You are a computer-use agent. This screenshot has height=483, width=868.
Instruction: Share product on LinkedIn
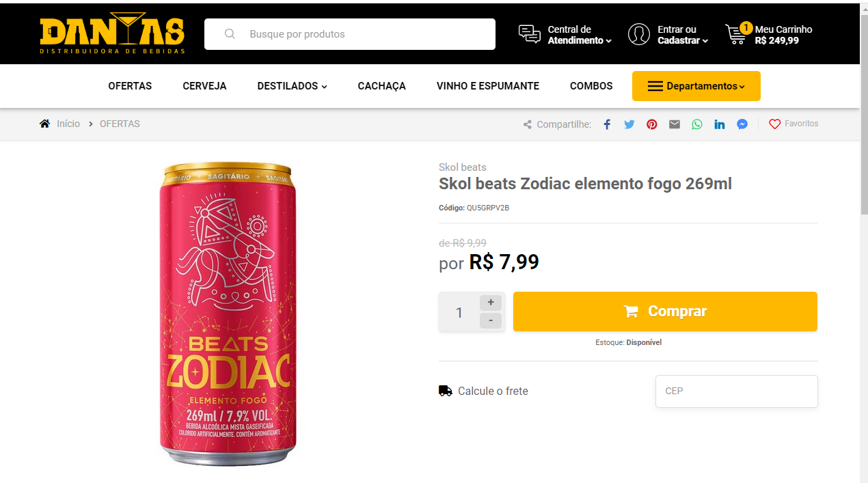(x=720, y=124)
